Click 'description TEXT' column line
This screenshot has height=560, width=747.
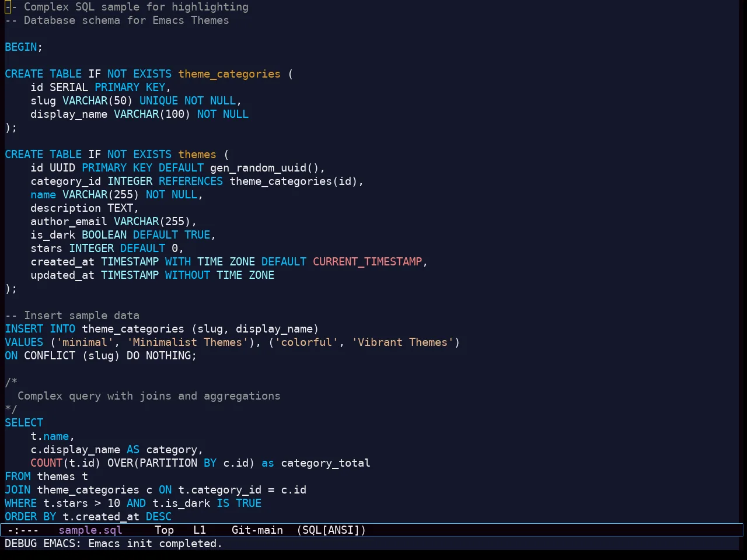click(x=85, y=208)
